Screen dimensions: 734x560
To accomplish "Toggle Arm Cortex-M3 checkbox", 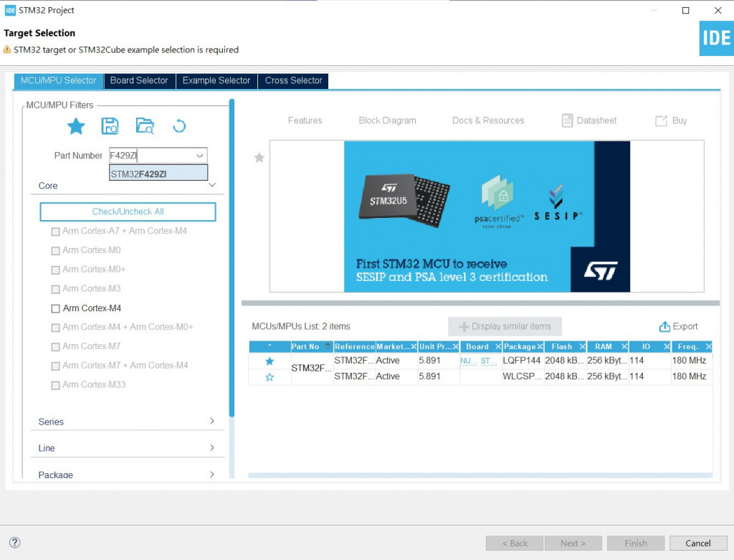I will click(x=55, y=289).
